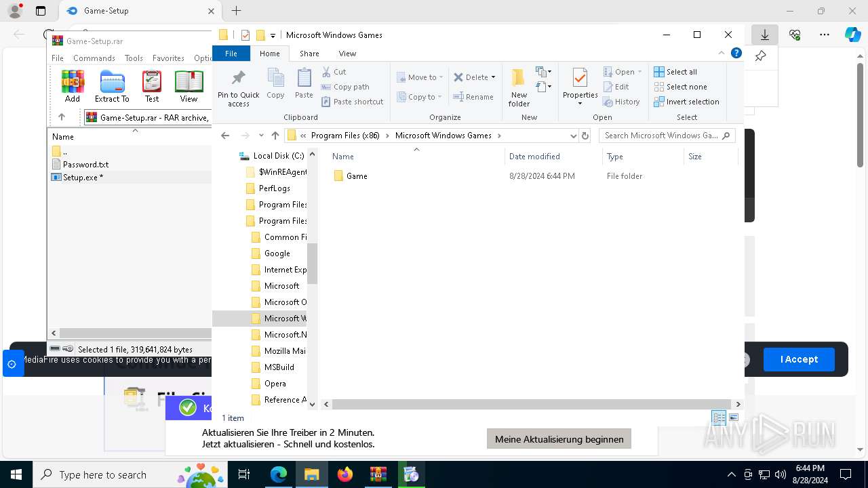Click the Paste icon in ribbon
This screenshot has width=868, height=488.
(x=304, y=84)
